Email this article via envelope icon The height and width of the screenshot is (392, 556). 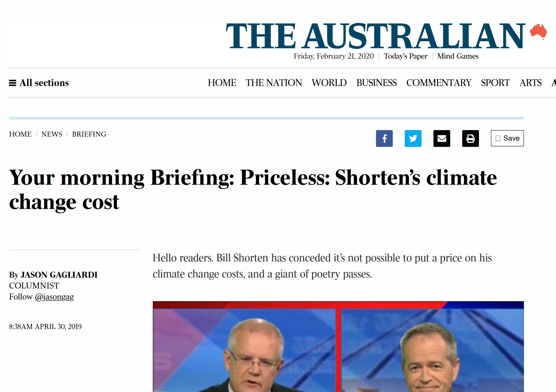[x=442, y=138]
